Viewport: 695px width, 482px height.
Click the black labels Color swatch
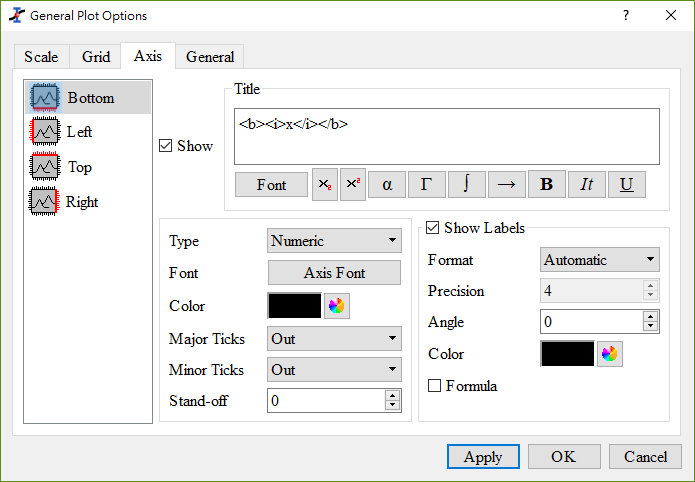567,354
